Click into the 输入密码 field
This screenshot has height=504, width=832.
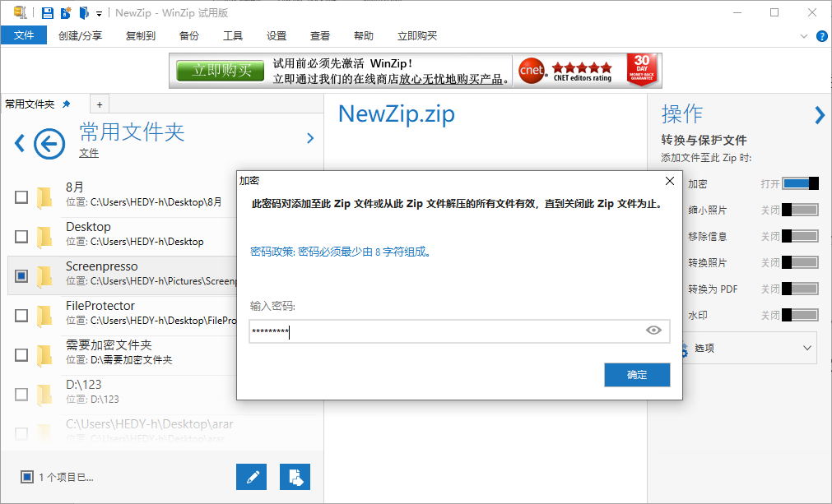(459, 331)
